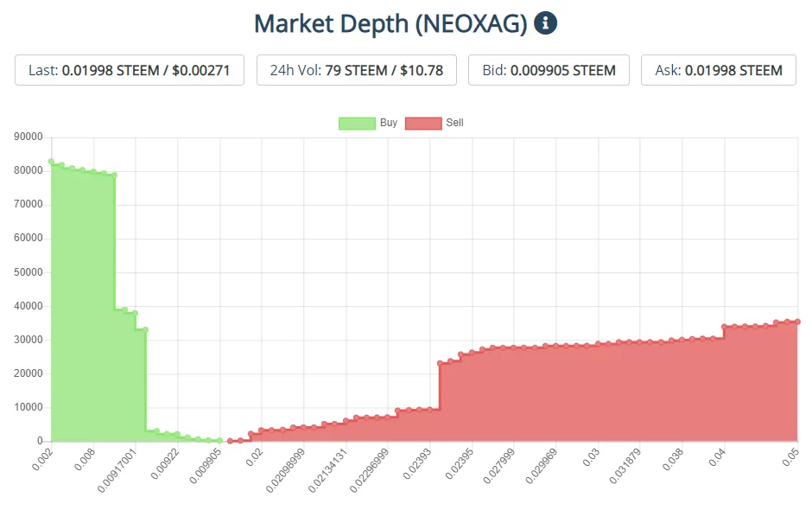Click the 0.04 x-axis price label
812x510 pixels.
pyautogui.click(x=718, y=457)
